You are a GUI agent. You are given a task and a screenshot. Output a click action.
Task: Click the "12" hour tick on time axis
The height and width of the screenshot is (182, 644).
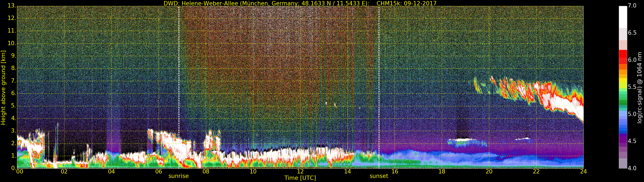300,172
